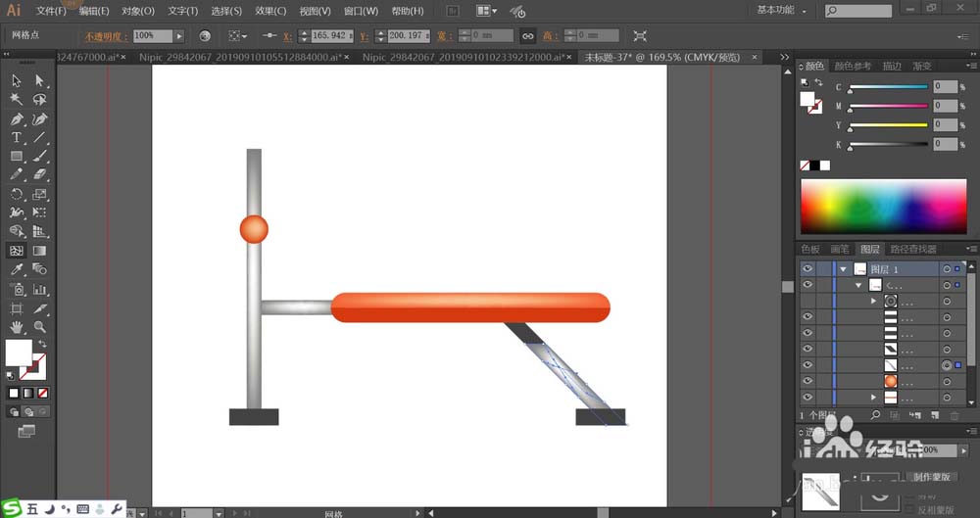Choose the Lasso tool
980x518 pixels.
coord(40,99)
